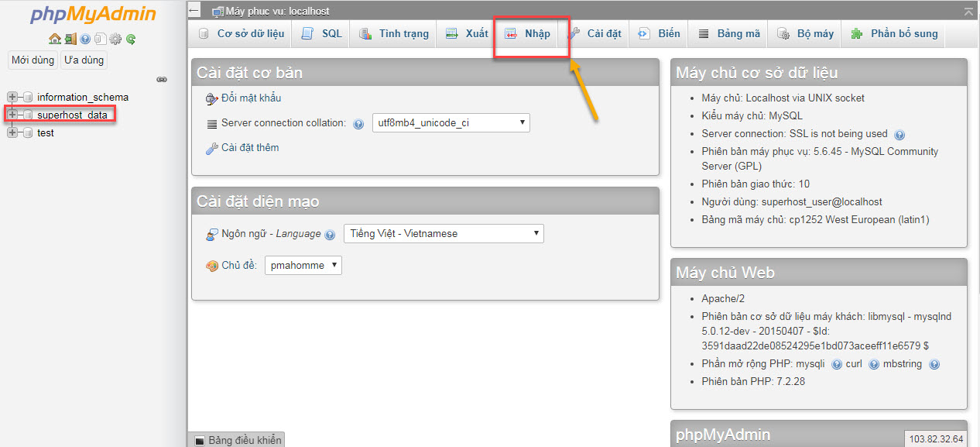Switch to the SQL tab
This screenshot has width=980, height=447.
[322, 33]
